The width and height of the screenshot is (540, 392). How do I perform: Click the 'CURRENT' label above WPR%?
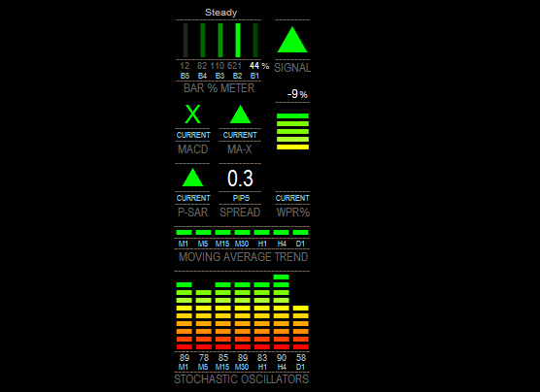pos(292,198)
